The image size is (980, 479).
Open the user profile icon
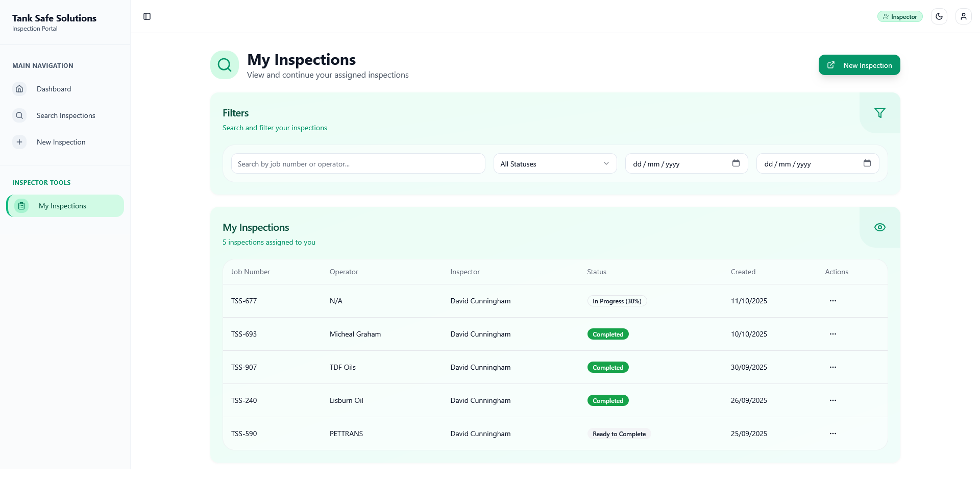964,16
